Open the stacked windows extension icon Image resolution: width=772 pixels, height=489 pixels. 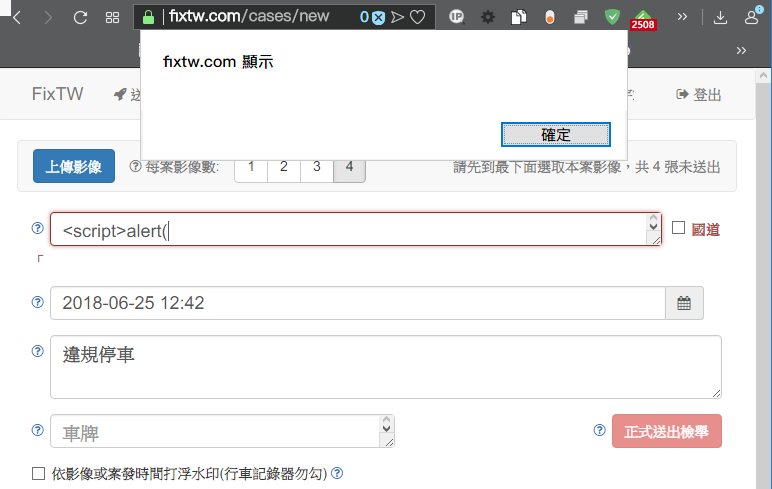(x=581, y=18)
